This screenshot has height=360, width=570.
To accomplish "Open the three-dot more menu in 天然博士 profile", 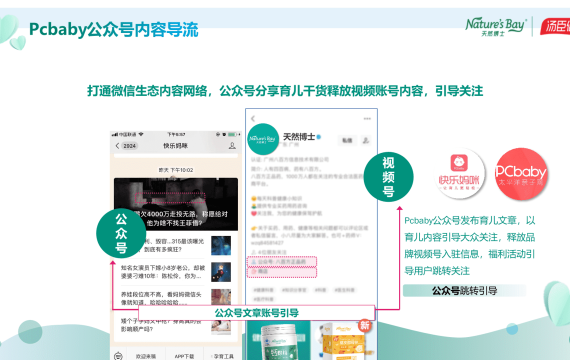I will point(367,119).
